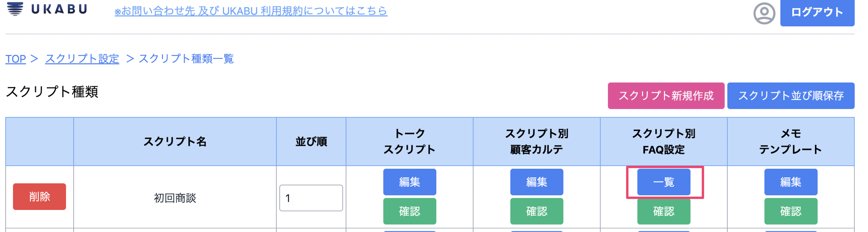Click the ログアウト logout button
868x232 pixels.
(817, 13)
